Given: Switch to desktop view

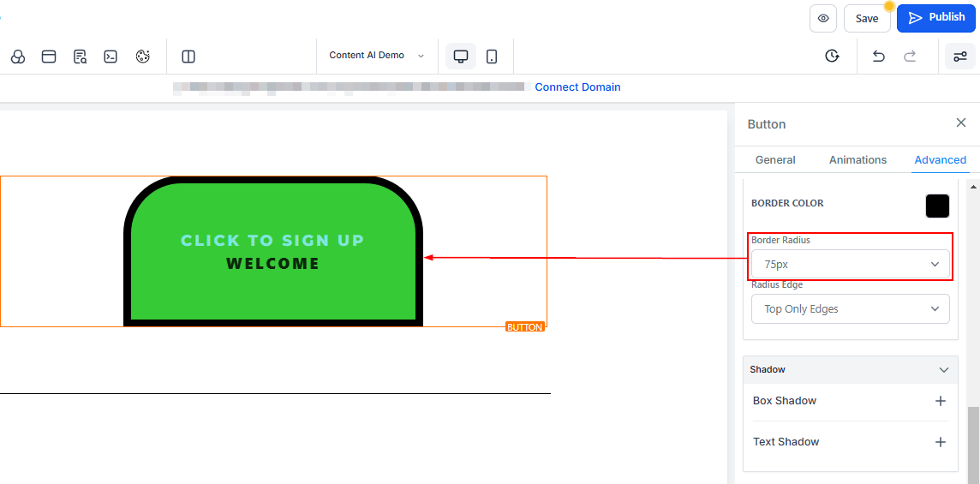Looking at the screenshot, I should 461,57.
